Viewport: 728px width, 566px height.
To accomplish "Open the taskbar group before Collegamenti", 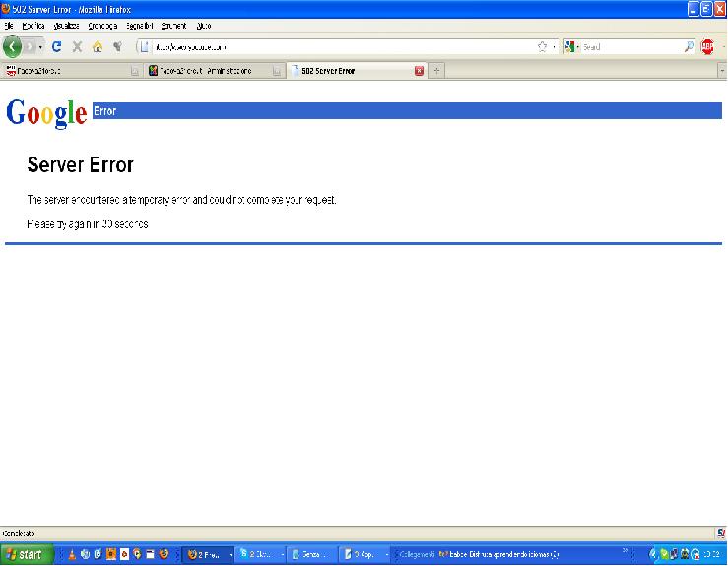I will pyautogui.click(x=364, y=554).
